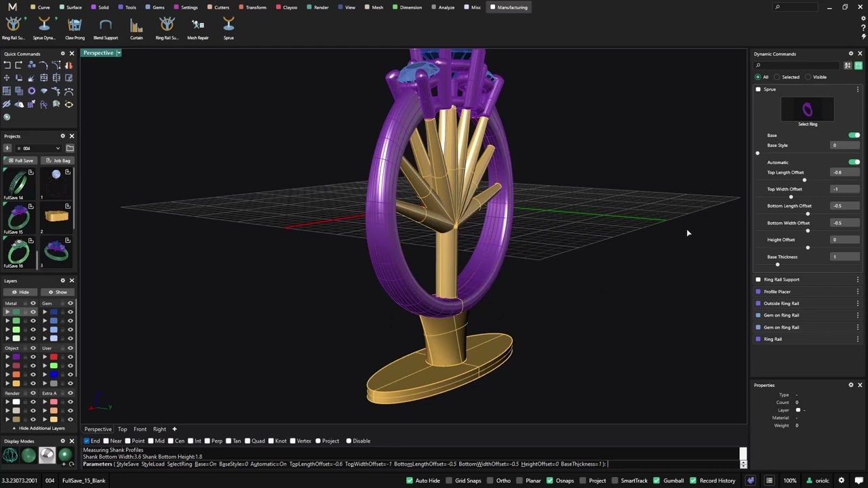Open Ring Rail options menu
This screenshot has height=488, width=868.
click(x=858, y=339)
